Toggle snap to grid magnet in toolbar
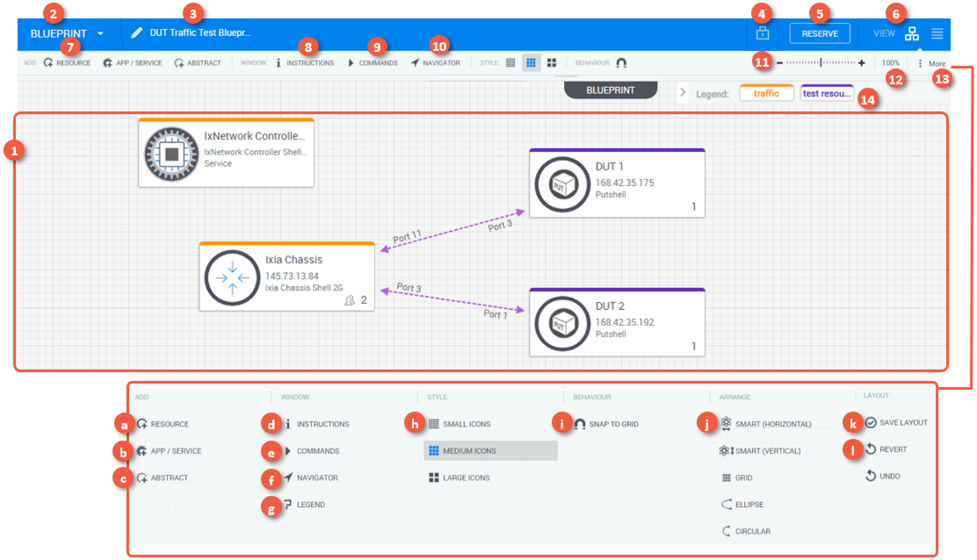Image resolution: width=977 pixels, height=560 pixels. coord(622,63)
